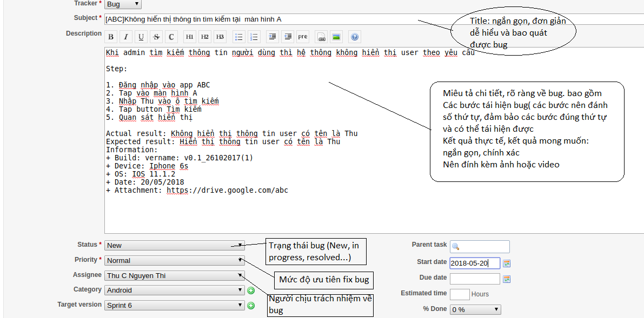Open Target version dropdown showing Sprint 6
This screenshot has width=644, height=318.
tap(175, 306)
